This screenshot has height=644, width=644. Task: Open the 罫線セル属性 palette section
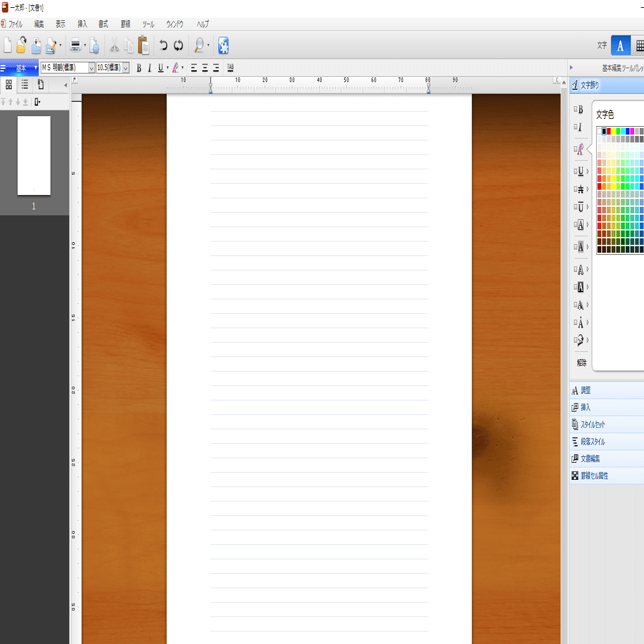[607, 475]
